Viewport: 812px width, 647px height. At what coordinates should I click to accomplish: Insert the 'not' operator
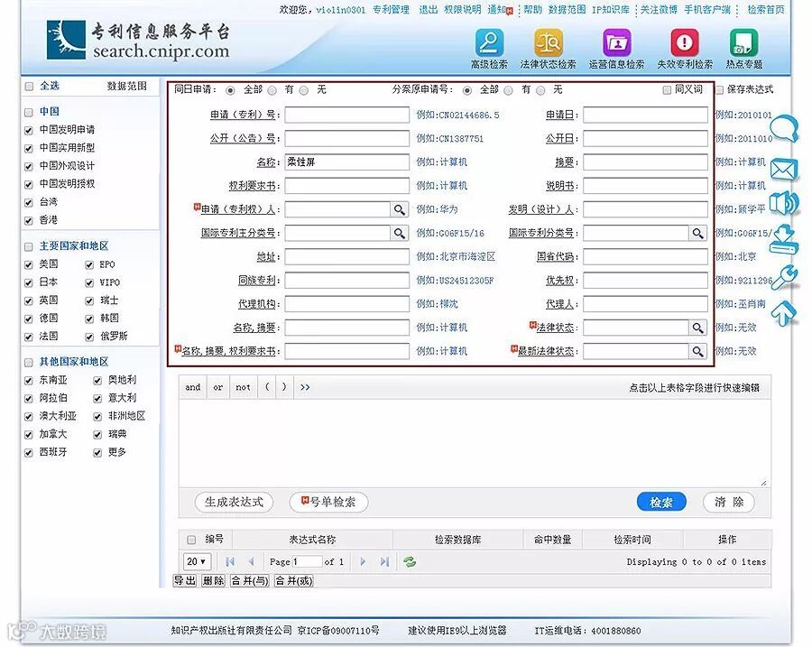coord(243,387)
